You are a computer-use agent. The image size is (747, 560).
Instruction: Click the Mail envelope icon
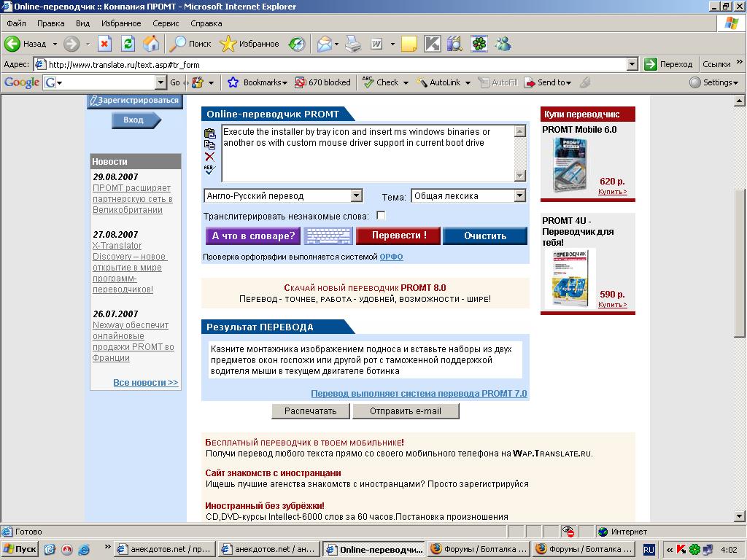pyautogui.click(x=324, y=44)
